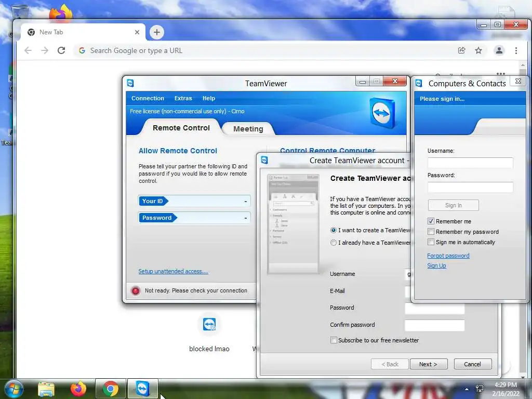Click the network status tray icon
532x399 pixels.
click(x=480, y=389)
